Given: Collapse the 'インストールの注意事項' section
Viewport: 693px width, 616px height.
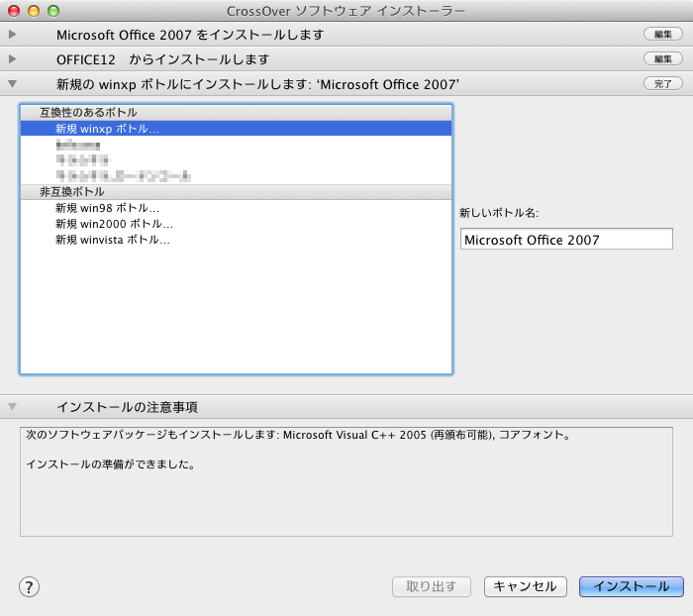Looking at the screenshot, I should (x=12, y=406).
